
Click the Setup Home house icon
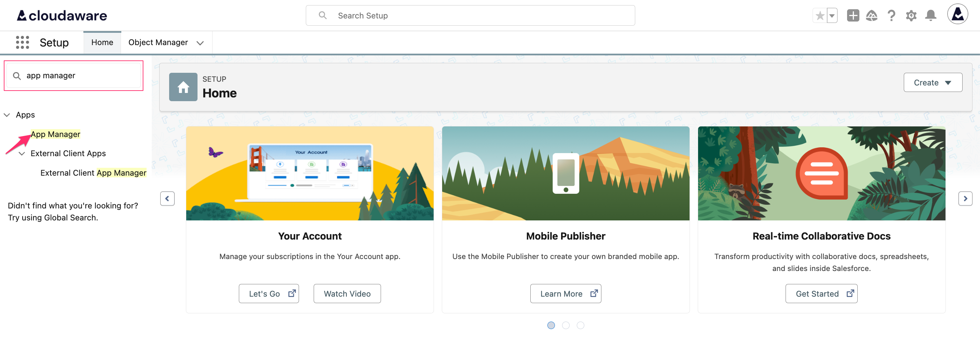coord(183,87)
